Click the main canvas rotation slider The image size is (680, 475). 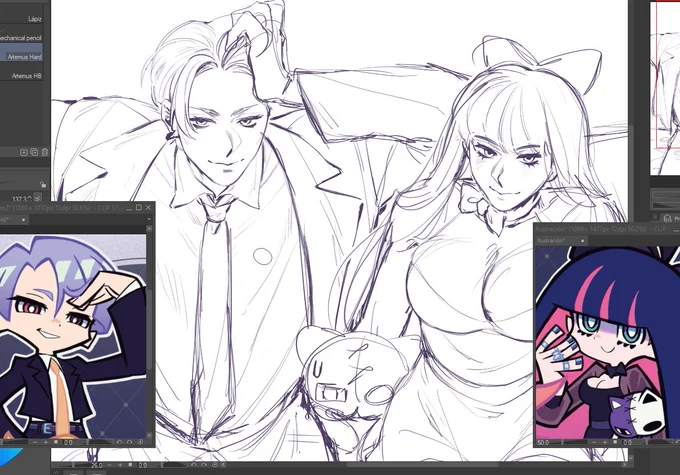(x=174, y=465)
